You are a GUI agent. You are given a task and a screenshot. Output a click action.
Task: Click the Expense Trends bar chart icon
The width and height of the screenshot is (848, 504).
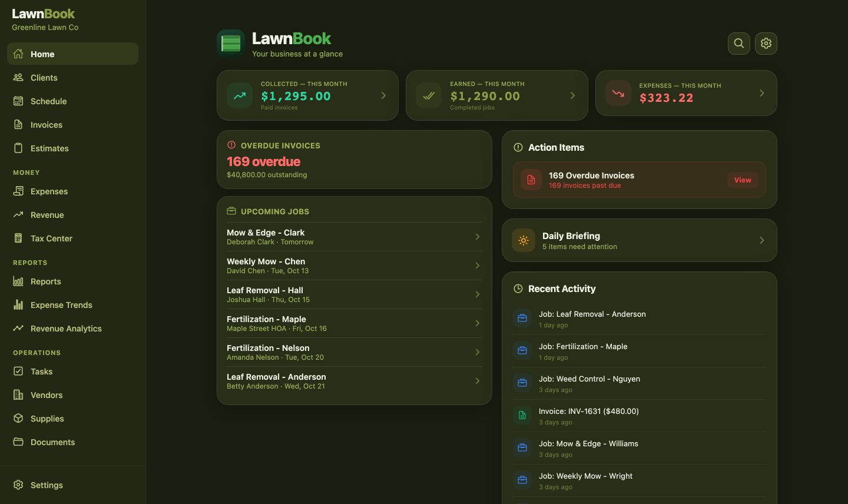(x=18, y=304)
